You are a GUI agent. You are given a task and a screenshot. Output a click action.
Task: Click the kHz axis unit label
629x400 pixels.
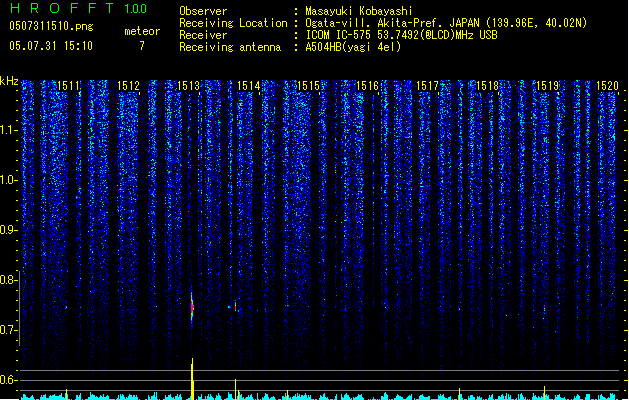click(x=9, y=81)
